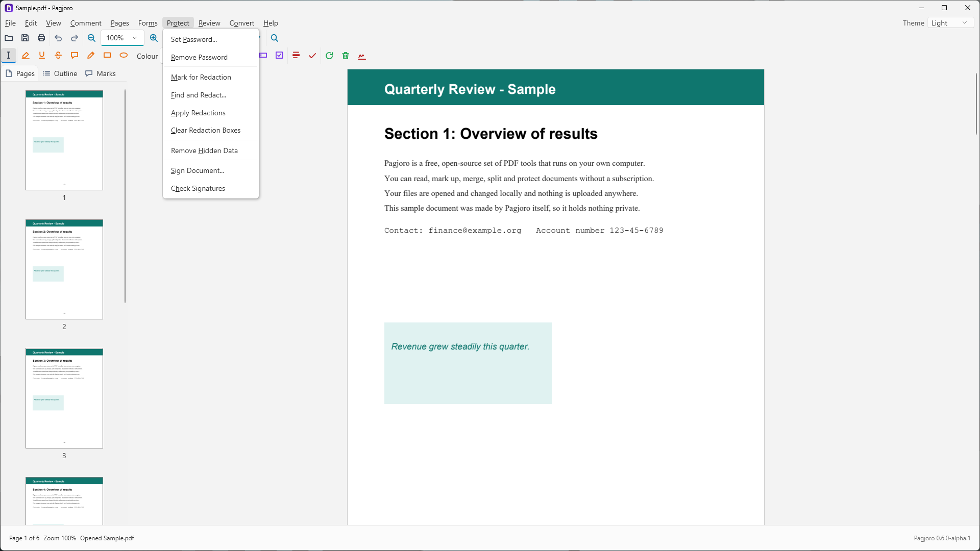
Task: Open the 100% zoom level dropdown
Action: tap(122, 38)
